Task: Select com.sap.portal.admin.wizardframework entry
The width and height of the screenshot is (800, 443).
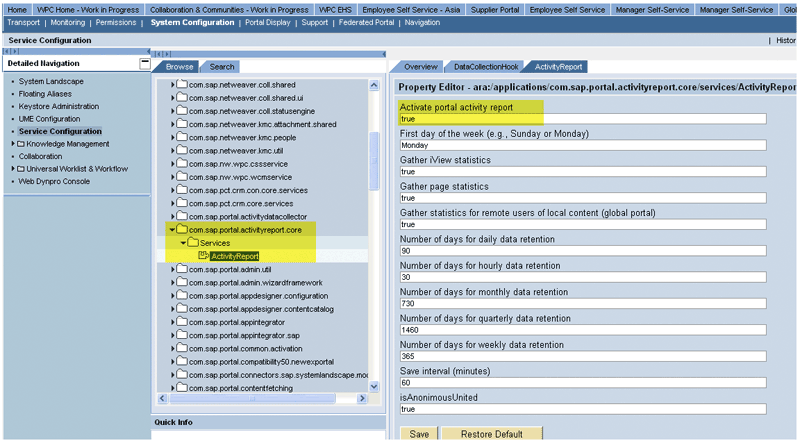Action: pyautogui.click(x=256, y=282)
